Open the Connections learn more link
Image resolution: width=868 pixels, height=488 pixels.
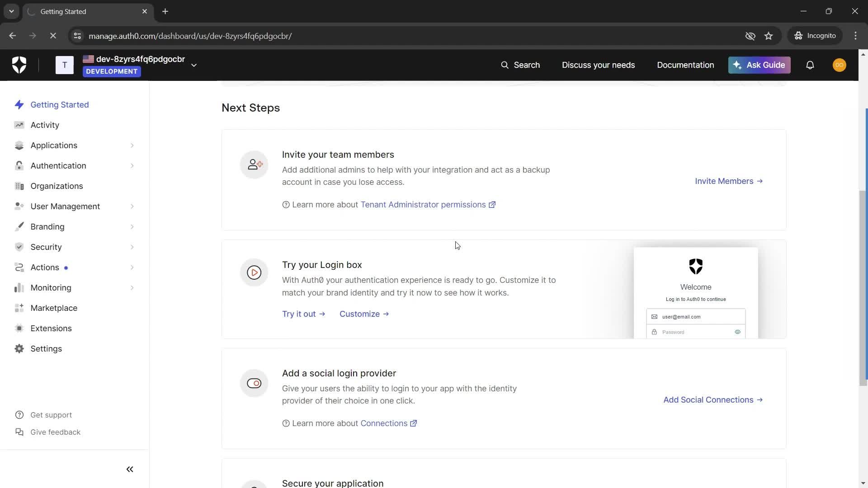pyautogui.click(x=388, y=423)
